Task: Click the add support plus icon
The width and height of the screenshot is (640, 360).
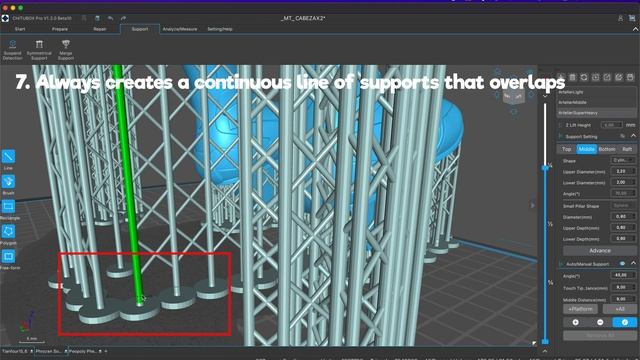Action: click(x=576, y=322)
